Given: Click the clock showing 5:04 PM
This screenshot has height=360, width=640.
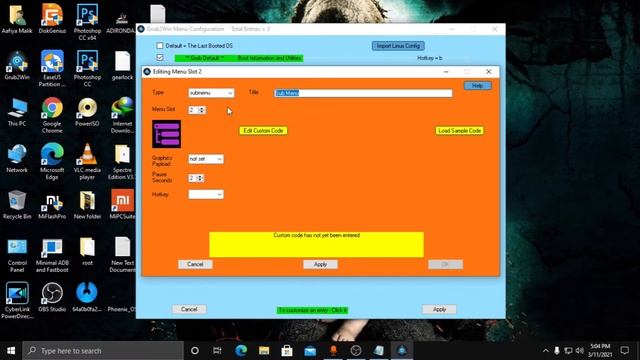Looking at the screenshot, I should 599,351.
